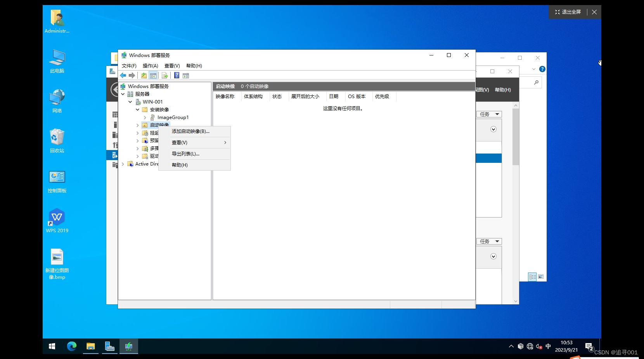Click the 状态 column header

click(x=279, y=97)
